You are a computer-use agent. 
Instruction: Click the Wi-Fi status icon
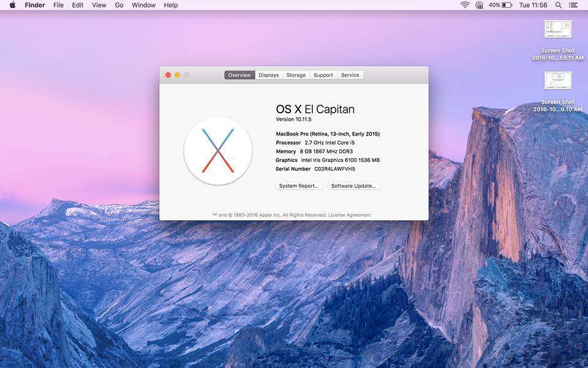pos(465,6)
